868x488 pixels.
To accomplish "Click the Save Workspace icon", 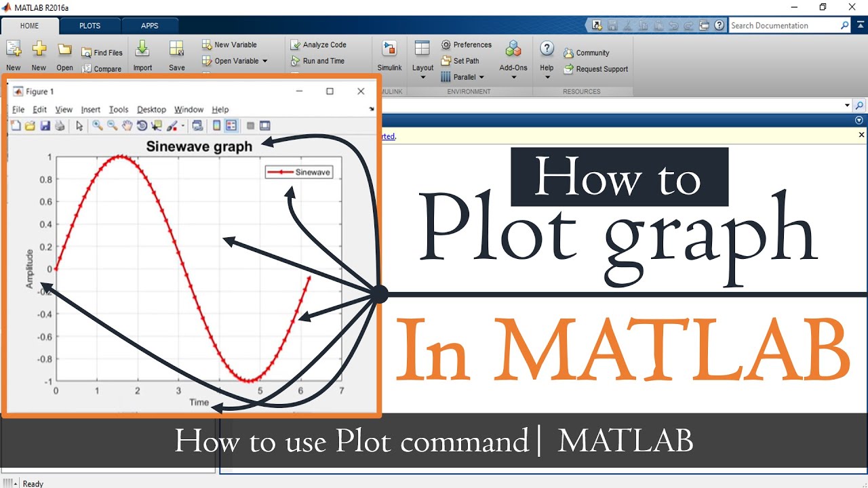I will tap(177, 49).
